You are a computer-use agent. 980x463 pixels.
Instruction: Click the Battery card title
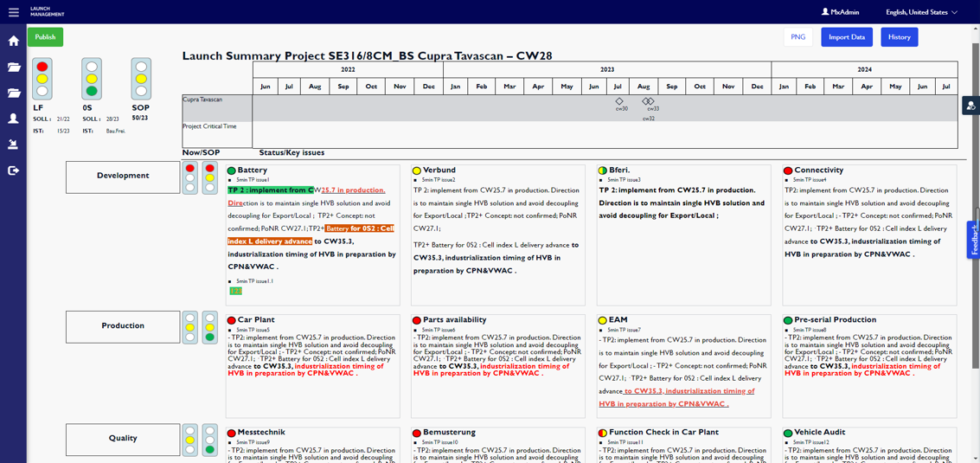253,170
